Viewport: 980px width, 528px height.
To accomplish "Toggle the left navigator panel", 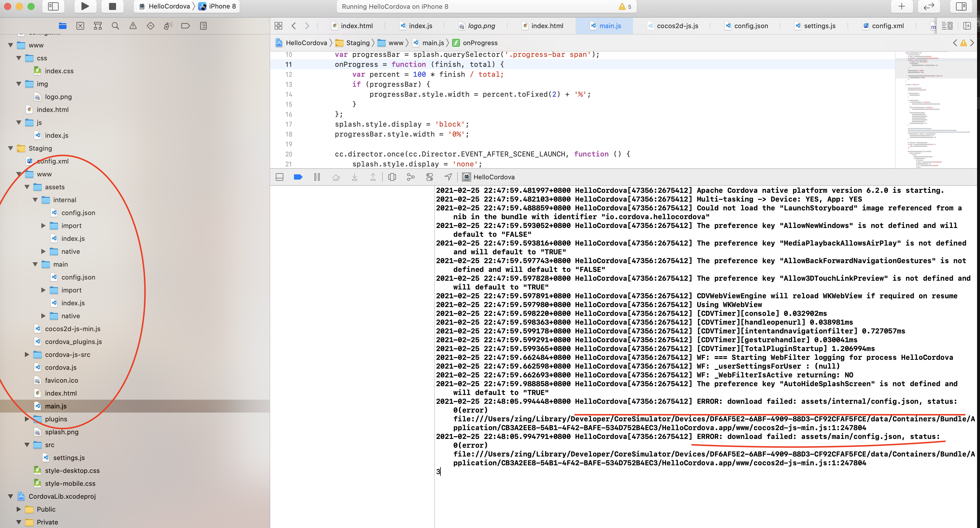I will coord(53,6).
